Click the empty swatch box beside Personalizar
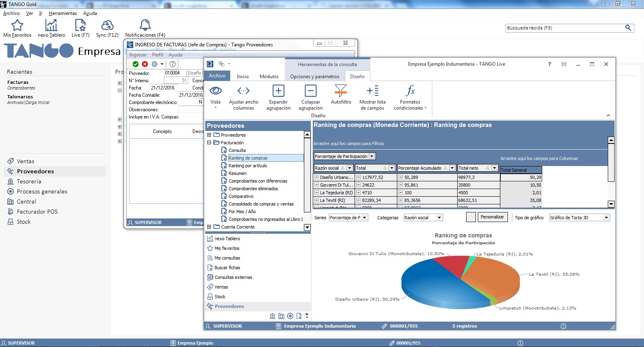Image resolution: width=644 pixels, height=347 pixels. (471, 217)
